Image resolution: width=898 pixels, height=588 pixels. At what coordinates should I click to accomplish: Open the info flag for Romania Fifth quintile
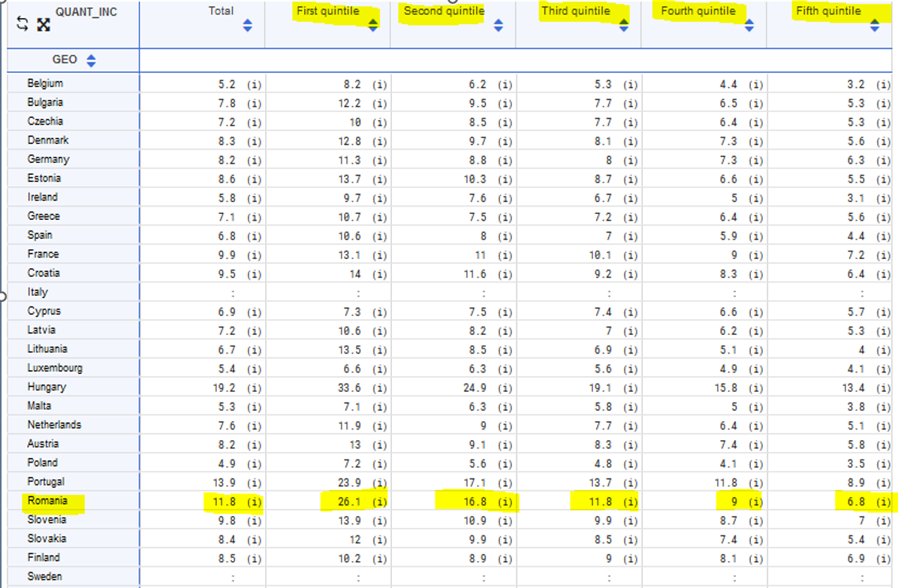883,502
